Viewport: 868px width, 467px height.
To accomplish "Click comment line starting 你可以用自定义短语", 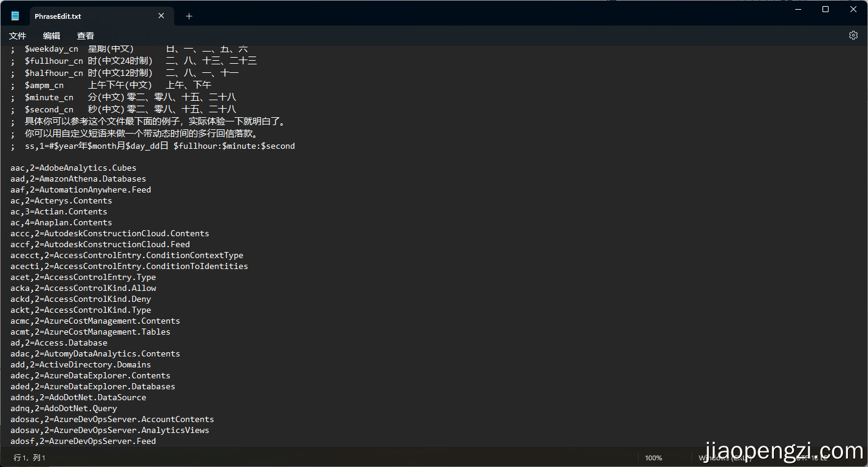I will click(135, 134).
